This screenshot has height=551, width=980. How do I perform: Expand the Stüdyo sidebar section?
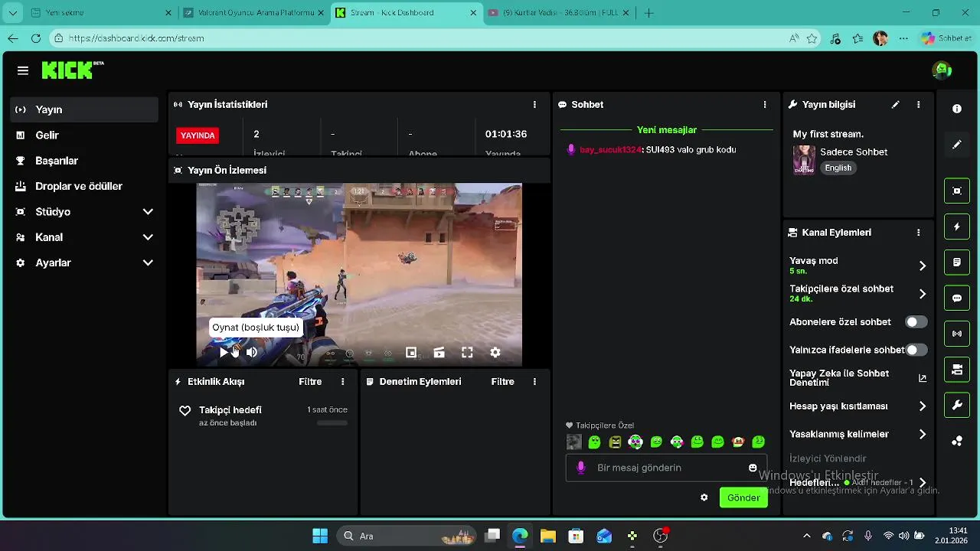click(84, 211)
